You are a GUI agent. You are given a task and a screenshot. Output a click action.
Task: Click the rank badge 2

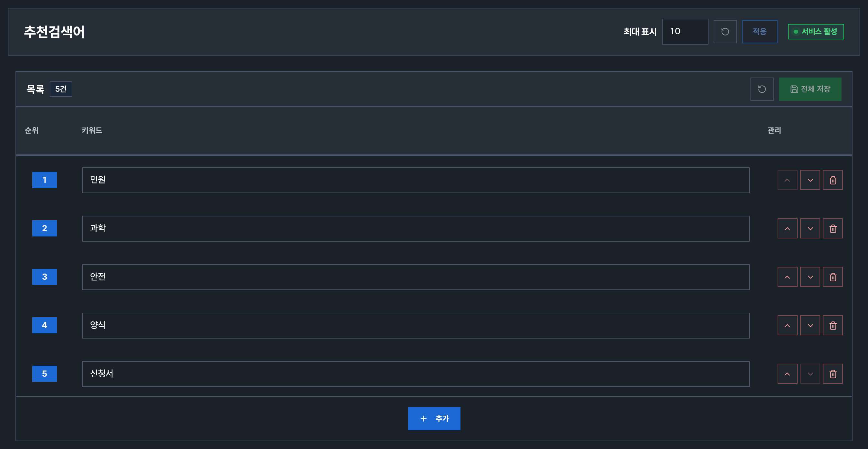pos(45,229)
